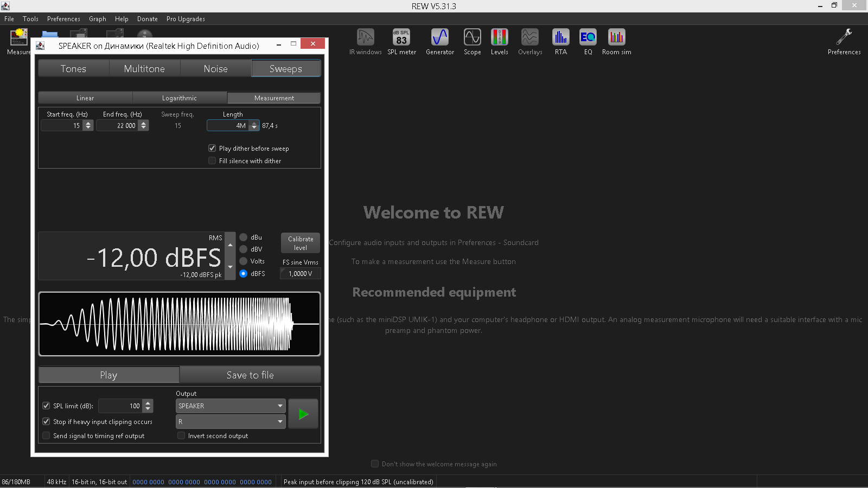Increase Start freq with the up arrow
Viewport: 868px width, 488px height.
(x=88, y=123)
